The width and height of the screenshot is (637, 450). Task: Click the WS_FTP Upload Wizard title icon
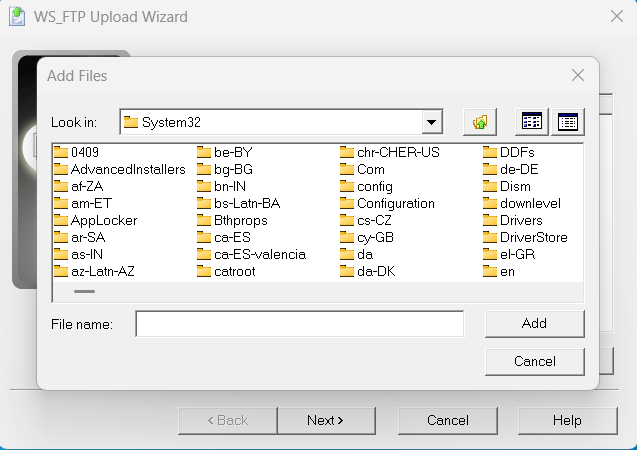coord(17,17)
